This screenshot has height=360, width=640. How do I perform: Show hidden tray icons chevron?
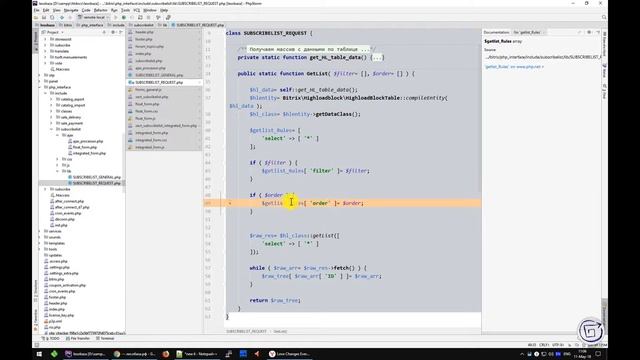coord(522,354)
